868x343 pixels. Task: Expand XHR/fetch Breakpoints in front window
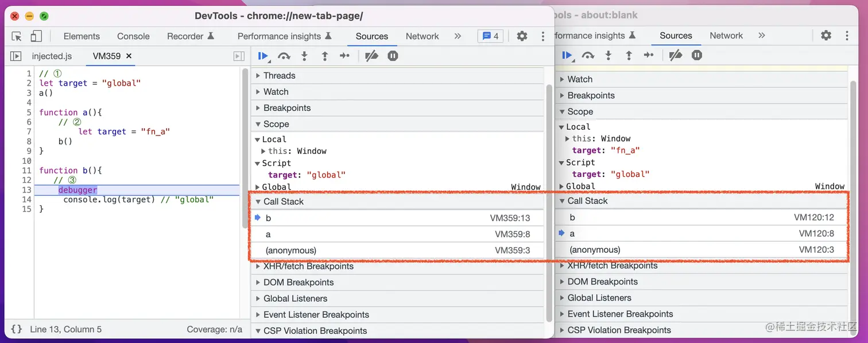[x=397, y=266]
